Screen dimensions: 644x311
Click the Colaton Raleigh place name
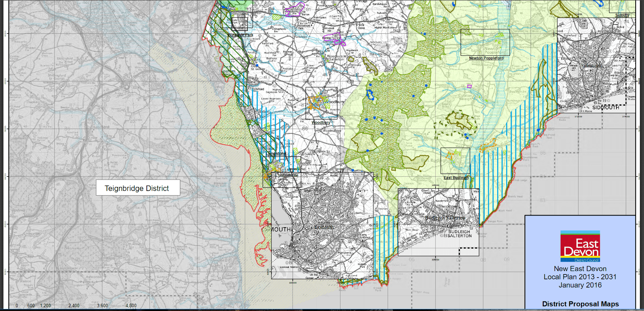click(x=465, y=97)
